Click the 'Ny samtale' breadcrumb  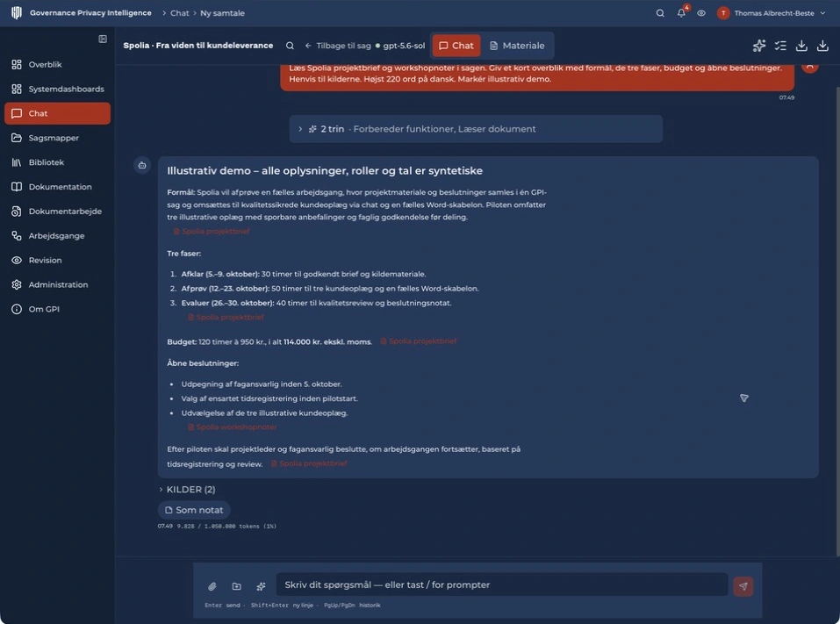[222, 13]
